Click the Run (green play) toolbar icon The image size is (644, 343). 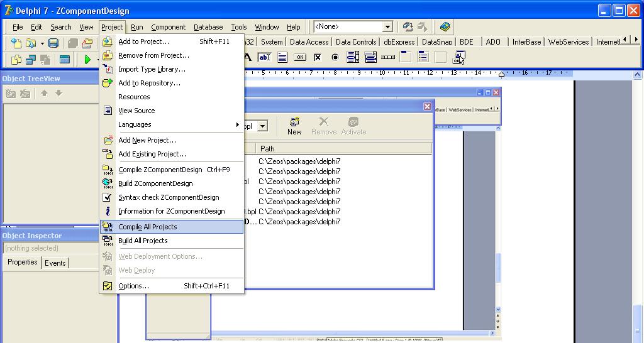(x=87, y=60)
